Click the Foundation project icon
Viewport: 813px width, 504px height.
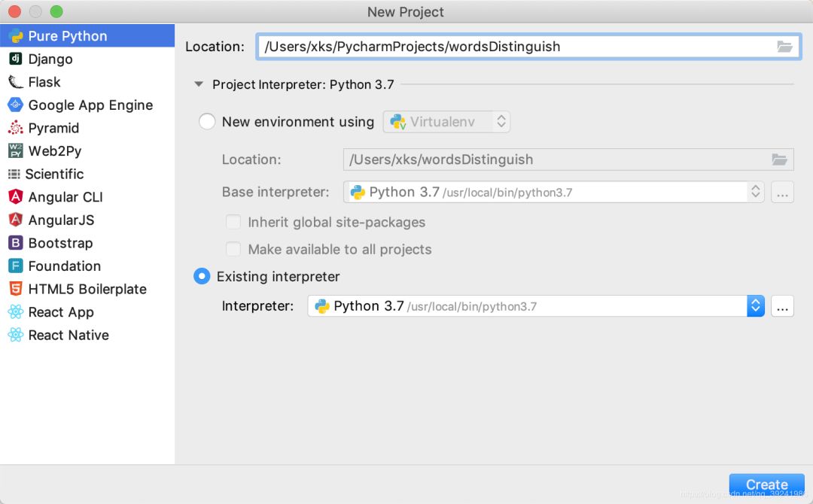click(16, 266)
